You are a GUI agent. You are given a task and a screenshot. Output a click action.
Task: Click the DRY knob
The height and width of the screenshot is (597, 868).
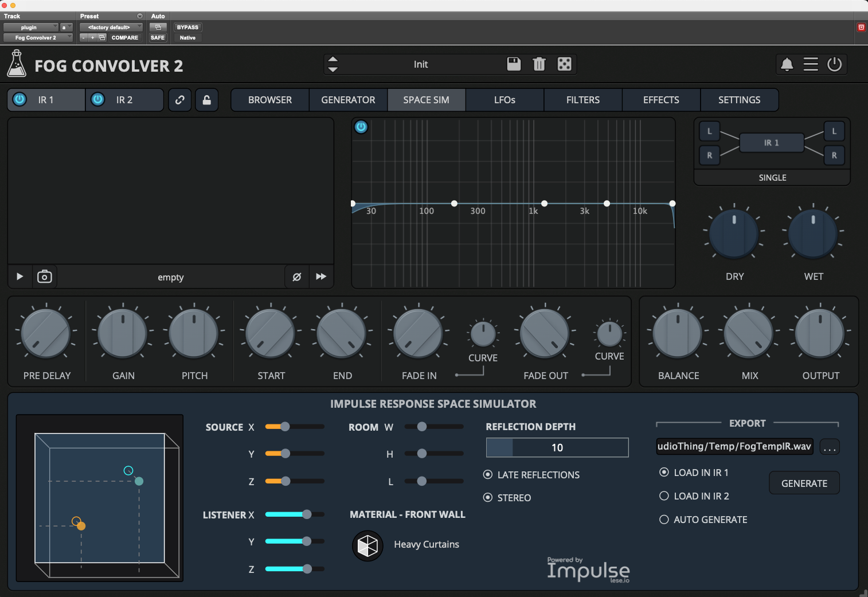click(734, 233)
